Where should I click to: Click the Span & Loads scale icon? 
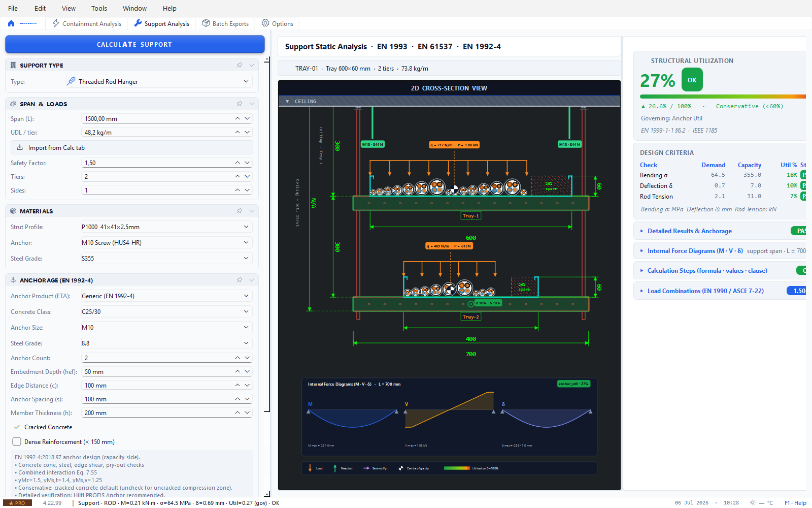click(x=13, y=104)
